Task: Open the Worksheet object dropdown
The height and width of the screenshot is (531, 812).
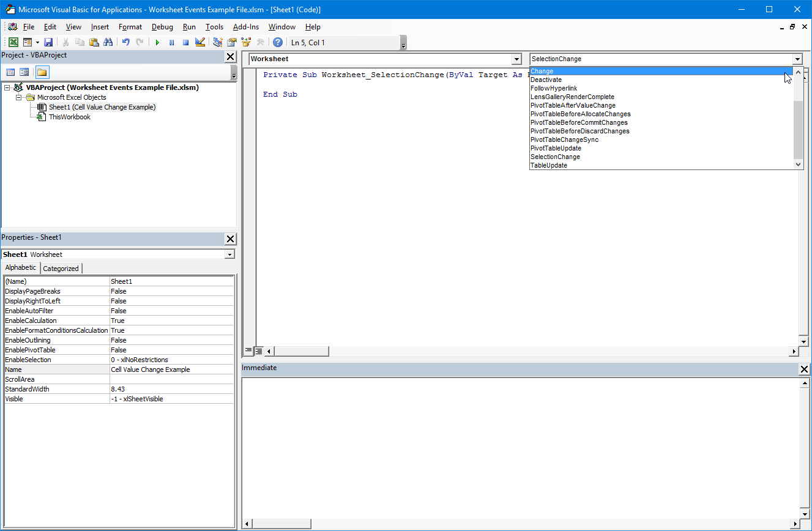Action: click(516, 59)
